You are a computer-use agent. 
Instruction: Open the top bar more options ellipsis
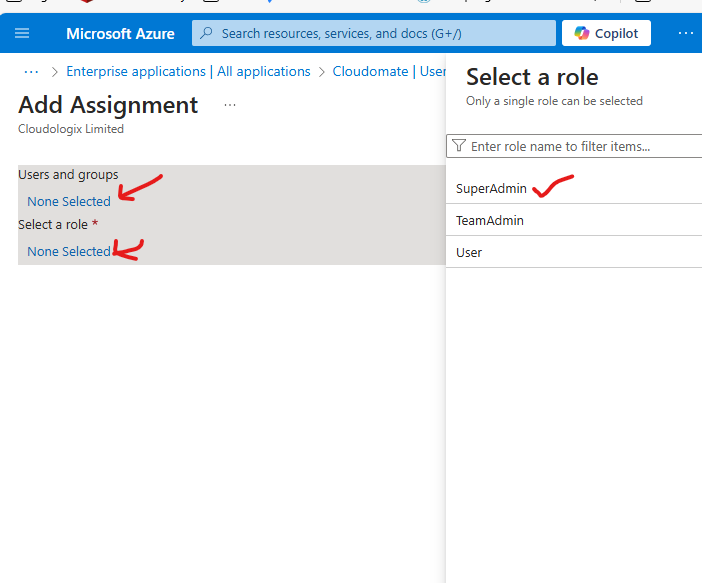(x=685, y=33)
